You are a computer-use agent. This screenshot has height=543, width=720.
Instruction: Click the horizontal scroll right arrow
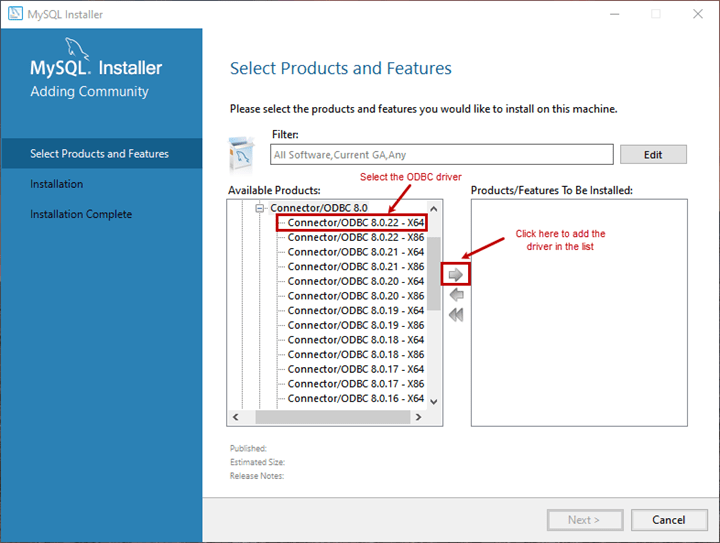point(418,417)
